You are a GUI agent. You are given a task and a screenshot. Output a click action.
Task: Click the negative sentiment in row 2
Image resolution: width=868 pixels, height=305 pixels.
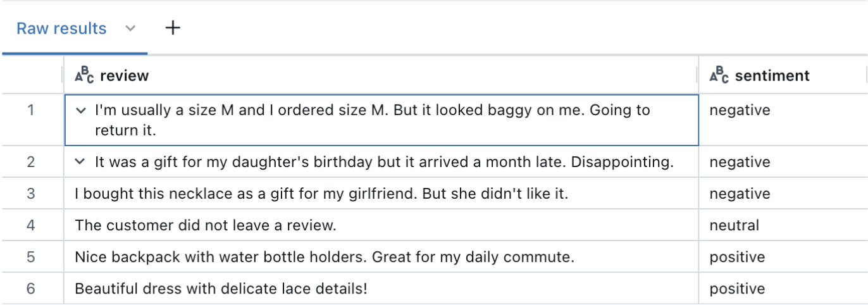[740, 162]
